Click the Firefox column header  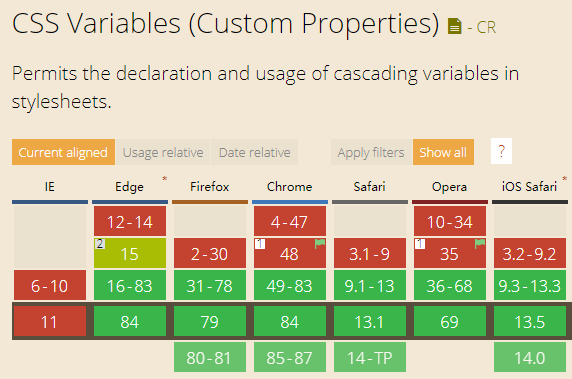point(210,187)
